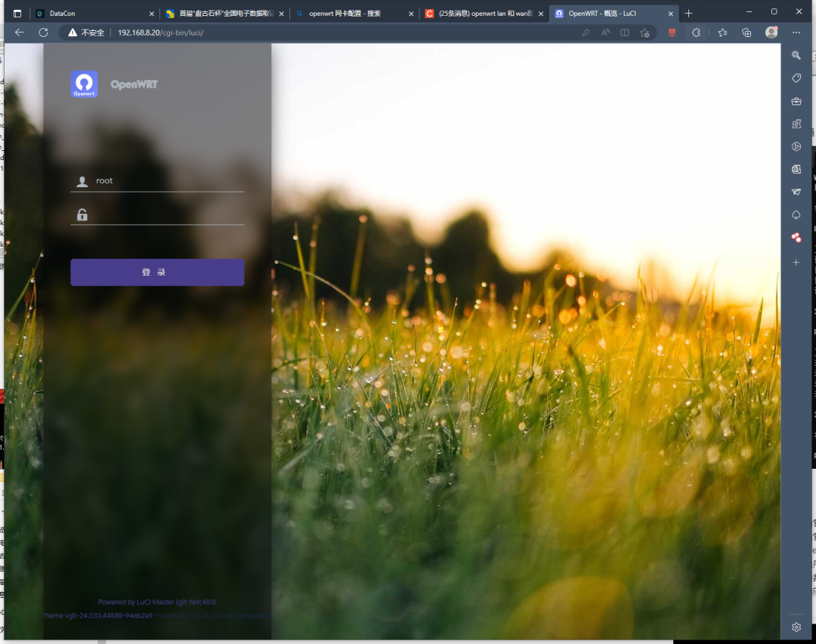Viewport: 816px width, 644px height.
Task: Open the sidebar red dots app icon
Action: [796, 238]
